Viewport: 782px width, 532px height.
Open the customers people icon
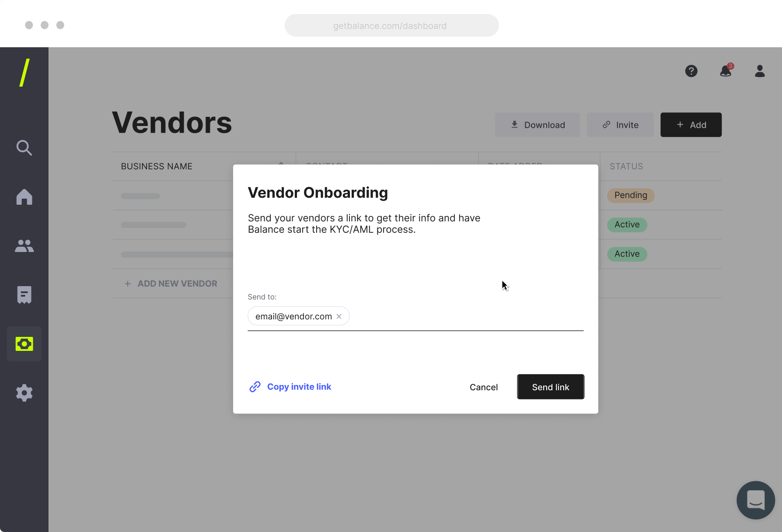click(24, 246)
